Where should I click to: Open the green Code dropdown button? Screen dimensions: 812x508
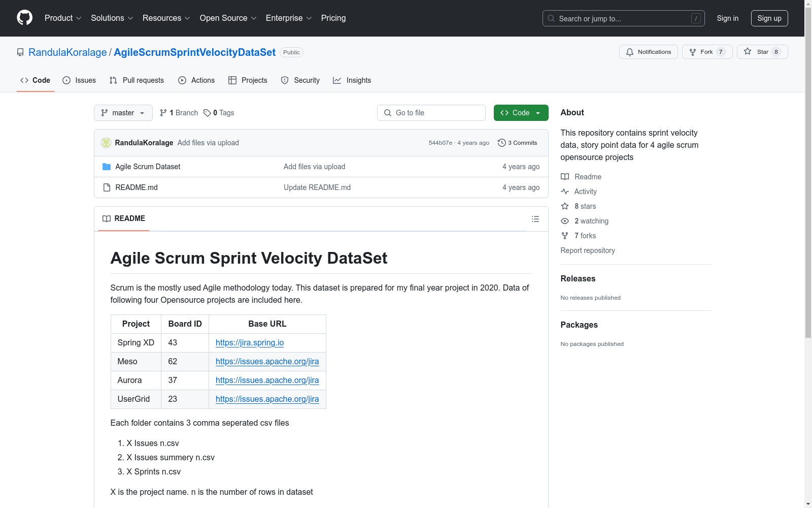(x=521, y=113)
